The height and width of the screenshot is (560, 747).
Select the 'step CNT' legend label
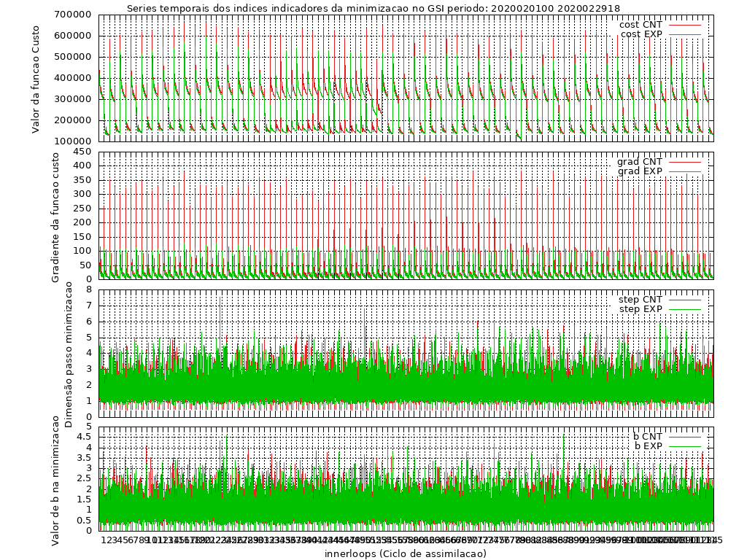pyautogui.click(x=640, y=300)
